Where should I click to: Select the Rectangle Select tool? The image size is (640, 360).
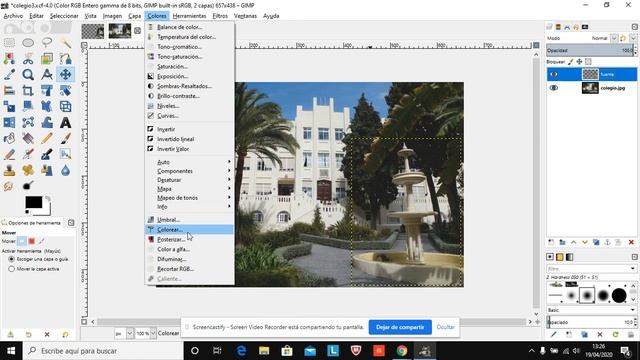9,42
